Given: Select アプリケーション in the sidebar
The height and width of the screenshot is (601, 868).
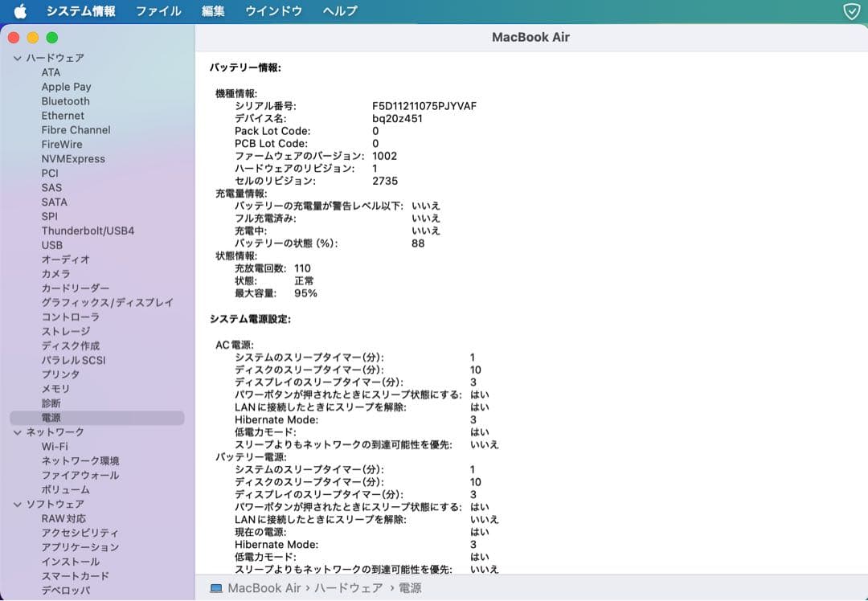Looking at the screenshot, I should point(80,547).
